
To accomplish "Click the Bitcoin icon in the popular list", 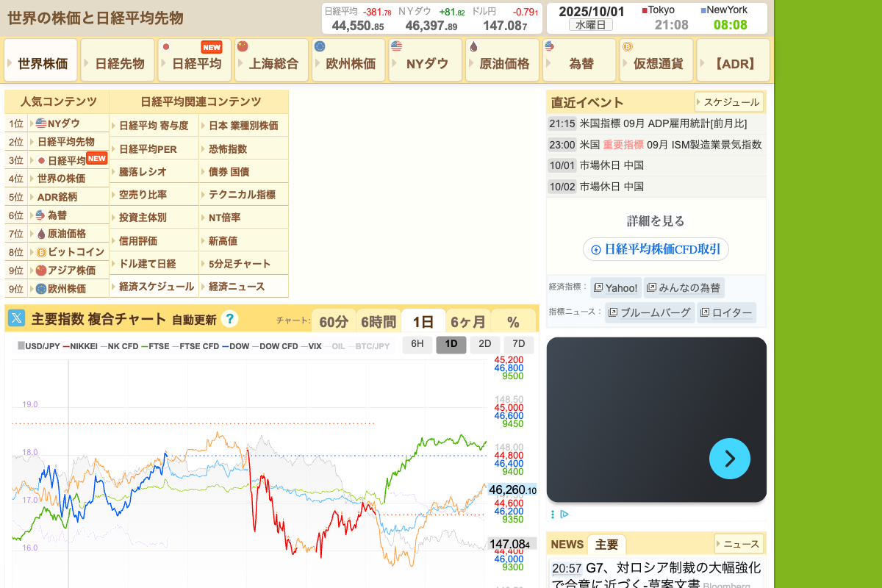I will tap(41, 252).
